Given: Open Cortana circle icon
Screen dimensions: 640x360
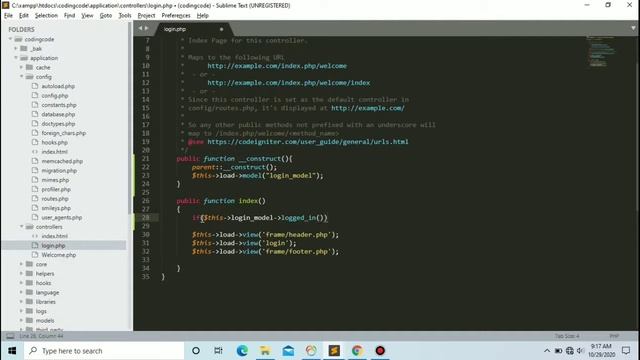Looking at the screenshot, I should (x=196, y=351).
